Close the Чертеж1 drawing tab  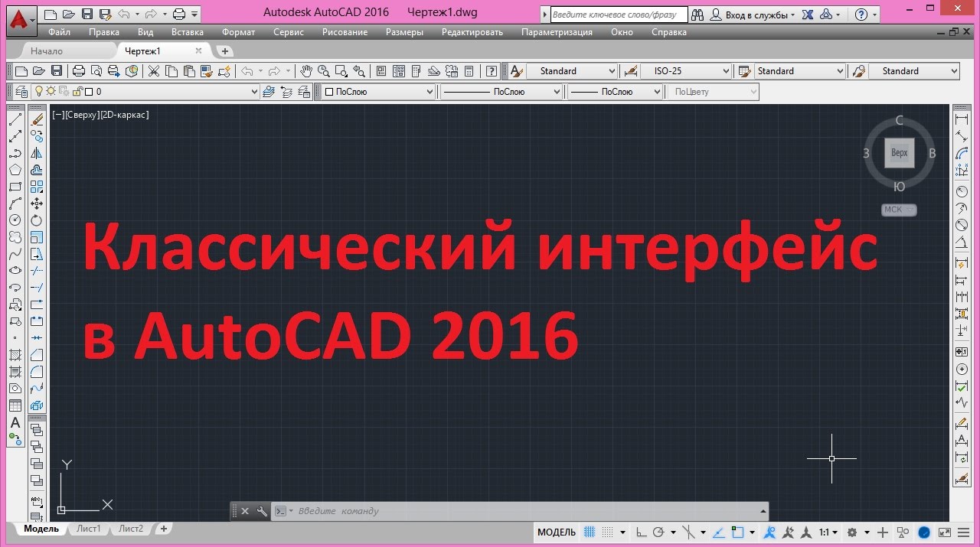(198, 51)
